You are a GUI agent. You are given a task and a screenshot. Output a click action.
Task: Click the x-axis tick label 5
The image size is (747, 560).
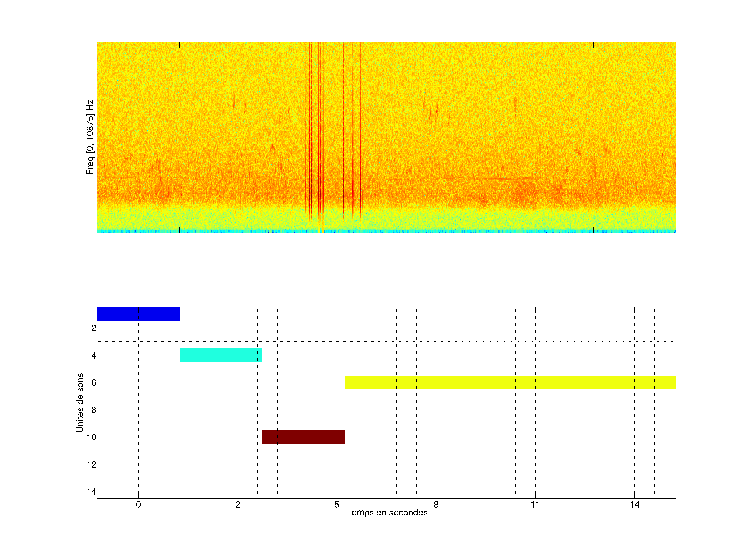click(x=337, y=505)
